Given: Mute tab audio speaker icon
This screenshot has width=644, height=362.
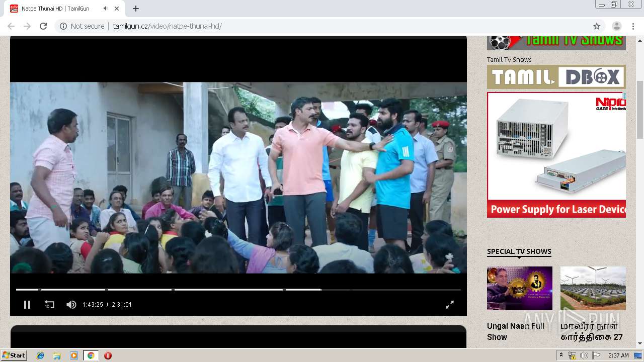Looking at the screenshot, I should pos(106,9).
